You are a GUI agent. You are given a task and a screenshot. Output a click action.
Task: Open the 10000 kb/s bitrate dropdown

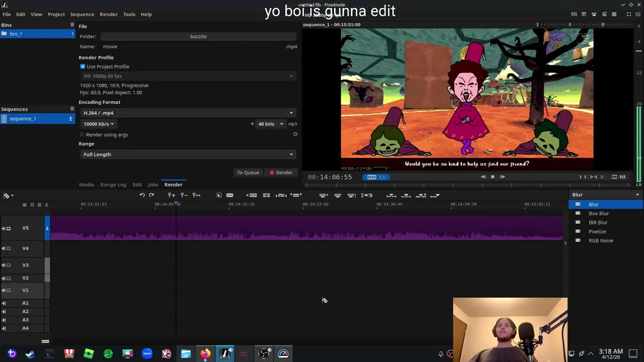tap(99, 124)
